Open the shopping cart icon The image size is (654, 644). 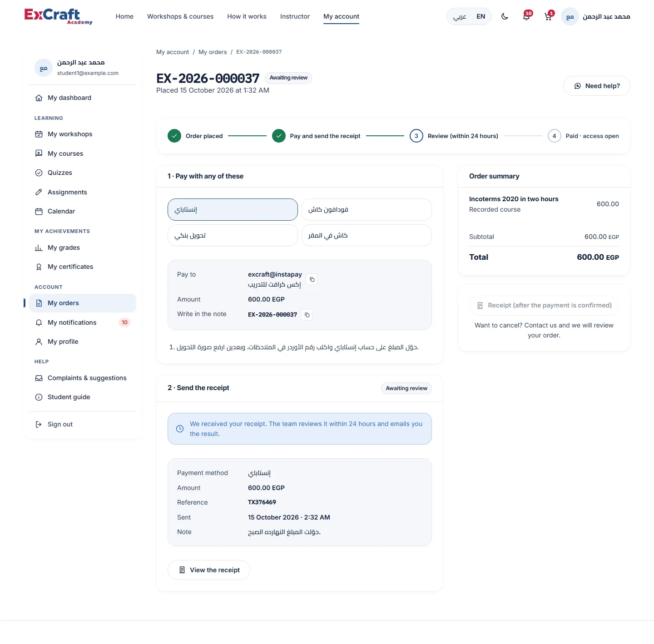point(548,16)
